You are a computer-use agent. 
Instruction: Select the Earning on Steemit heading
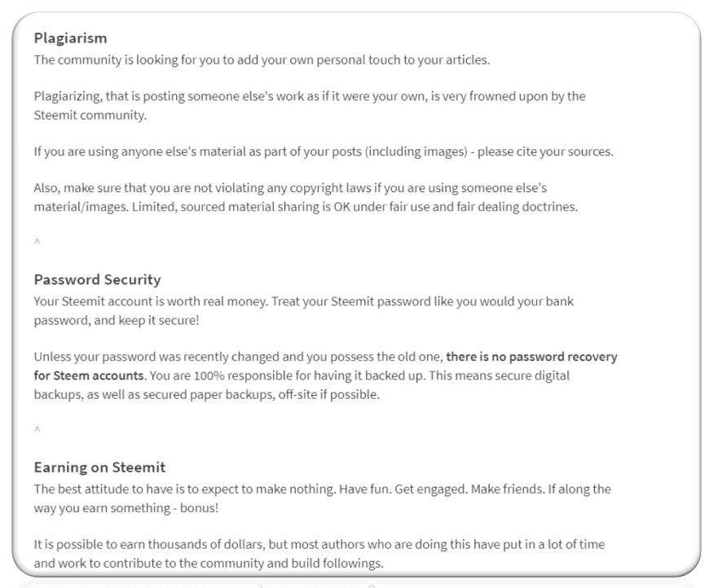pos(99,467)
